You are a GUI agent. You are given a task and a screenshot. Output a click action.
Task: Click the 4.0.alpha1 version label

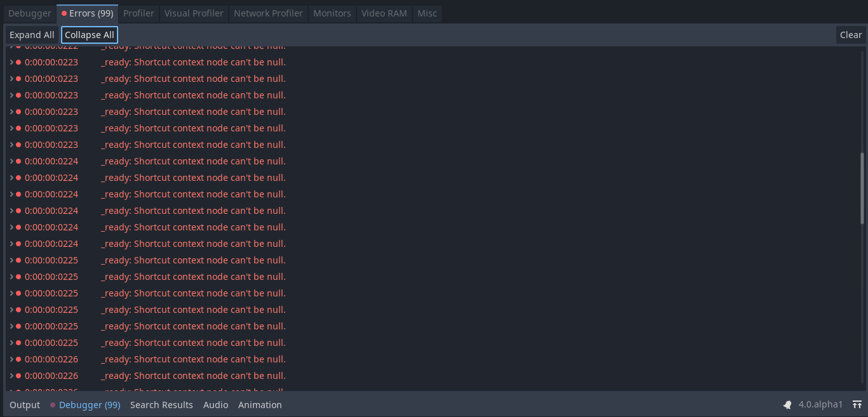coord(820,404)
